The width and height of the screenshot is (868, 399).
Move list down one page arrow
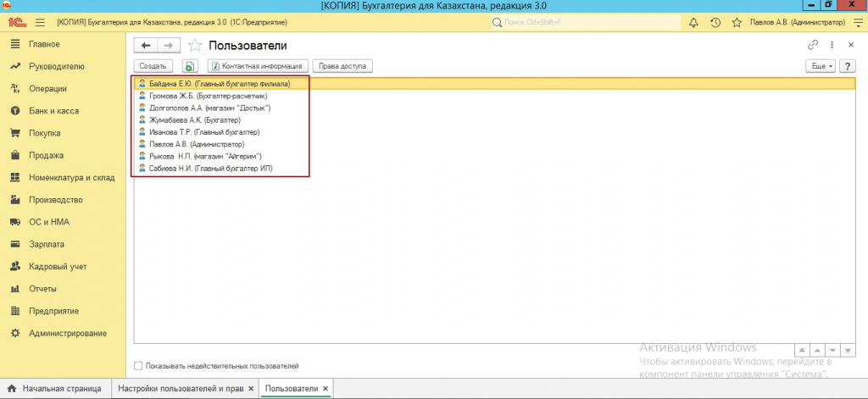[x=833, y=351]
